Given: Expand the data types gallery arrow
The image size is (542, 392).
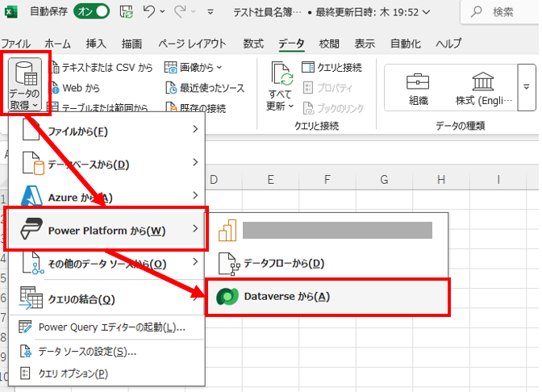Looking at the screenshot, I should [527, 87].
